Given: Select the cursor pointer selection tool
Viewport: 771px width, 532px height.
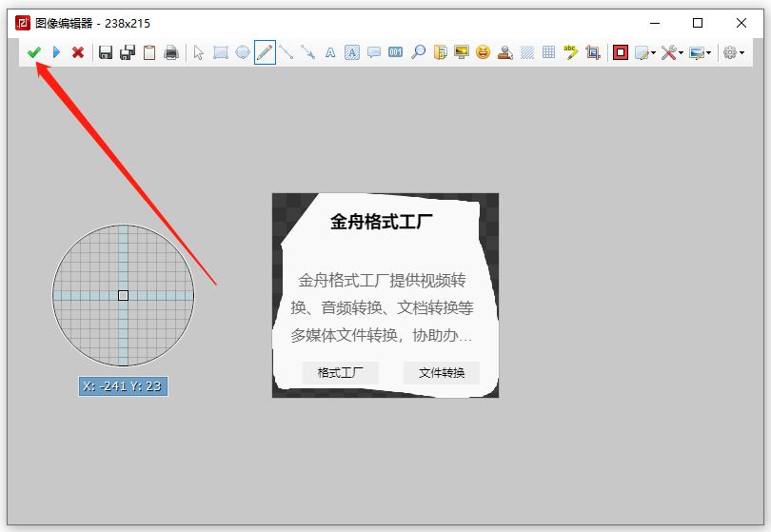Looking at the screenshot, I should 199,52.
